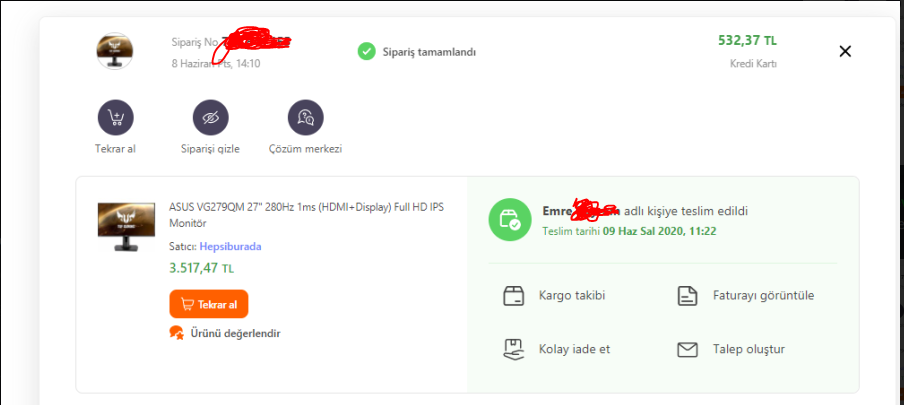
Task: Rate the product via Ürünü değerlendir
Action: [x=235, y=333]
